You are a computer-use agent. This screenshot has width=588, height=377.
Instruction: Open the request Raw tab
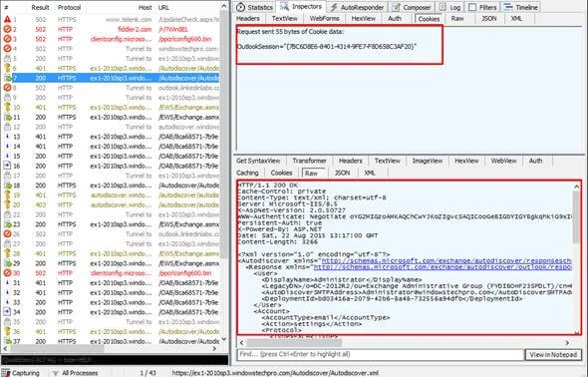tap(457, 18)
